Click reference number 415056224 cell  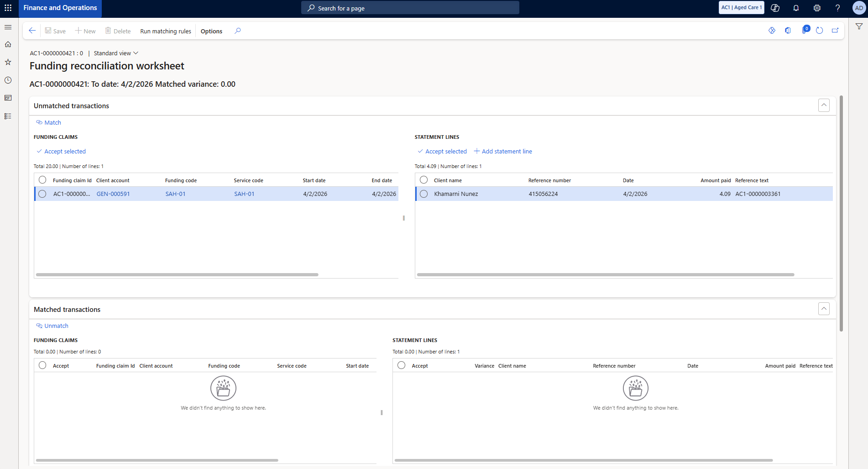pyautogui.click(x=543, y=194)
